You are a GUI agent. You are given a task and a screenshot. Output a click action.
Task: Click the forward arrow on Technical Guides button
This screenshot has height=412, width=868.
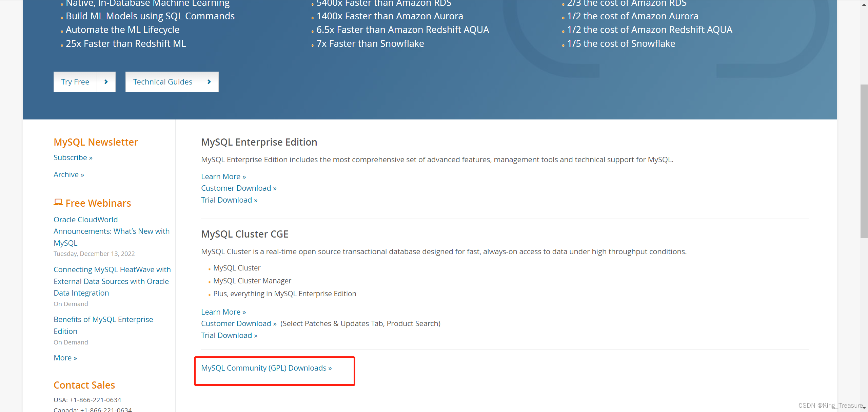209,82
